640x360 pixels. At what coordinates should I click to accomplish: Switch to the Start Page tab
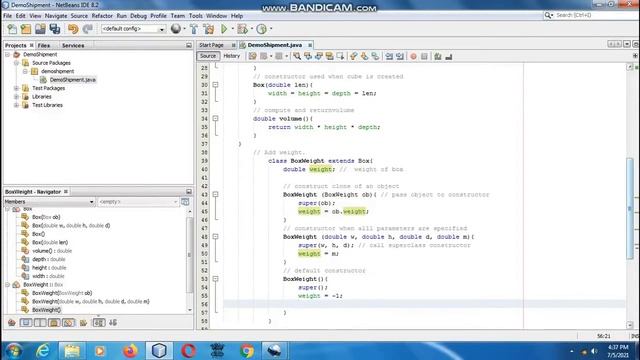point(211,45)
